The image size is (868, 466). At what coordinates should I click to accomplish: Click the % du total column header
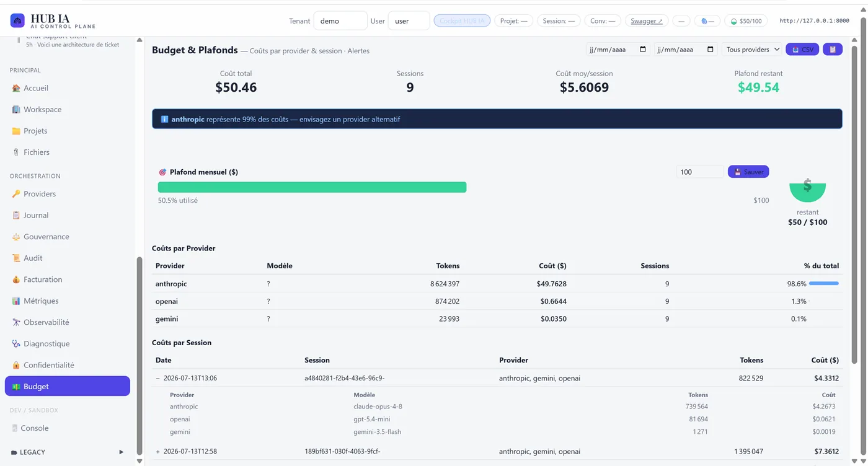821,266
